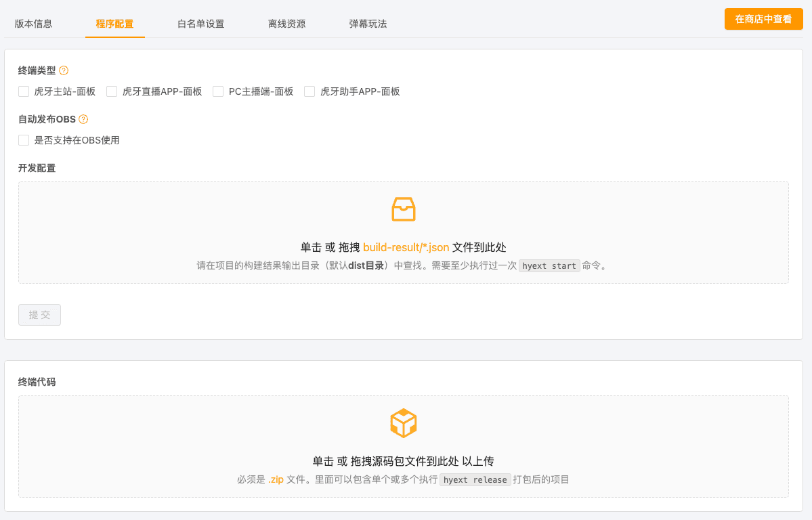Screen dimensions: 812x520
Task: Toggle 是否支持在OBS使用 checkbox
Action: click(x=24, y=140)
